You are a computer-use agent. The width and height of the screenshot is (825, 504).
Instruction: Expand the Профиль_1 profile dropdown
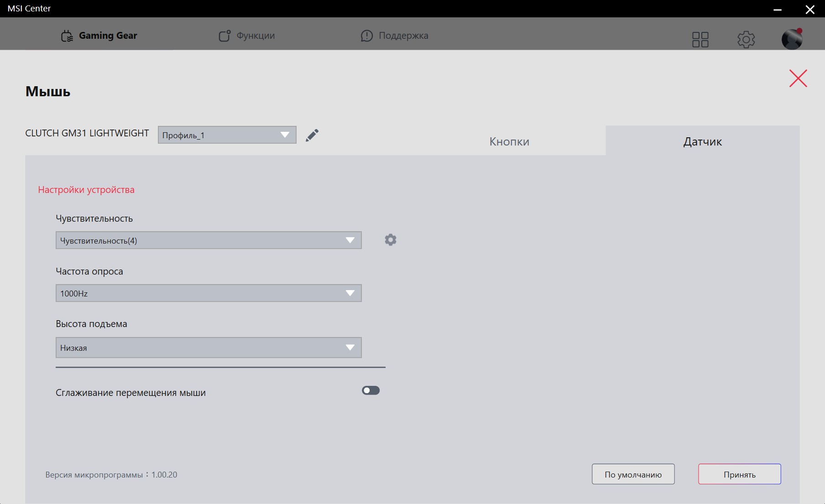(227, 135)
